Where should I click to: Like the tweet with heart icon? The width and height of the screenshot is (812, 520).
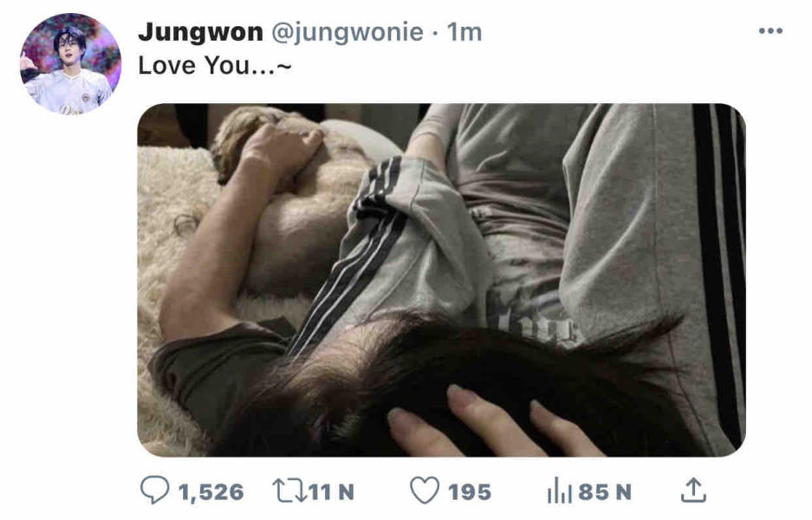[x=425, y=491]
